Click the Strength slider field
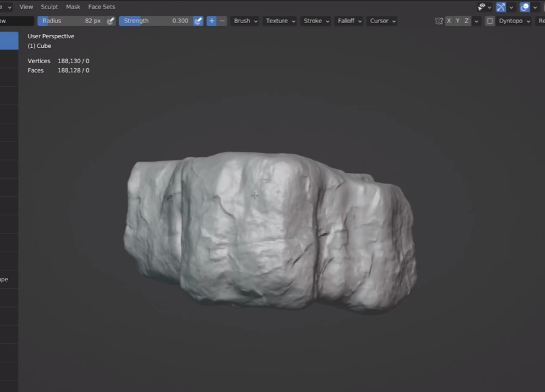545x392 pixels. tap(156, 21)
